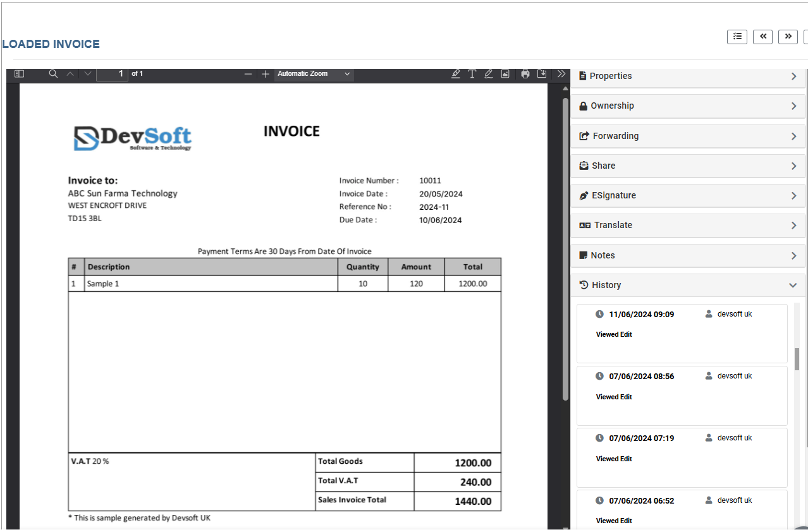This screenshot has width=808, height=532.
Task: Click due date 10/06/2024
Action: point(440,221)
